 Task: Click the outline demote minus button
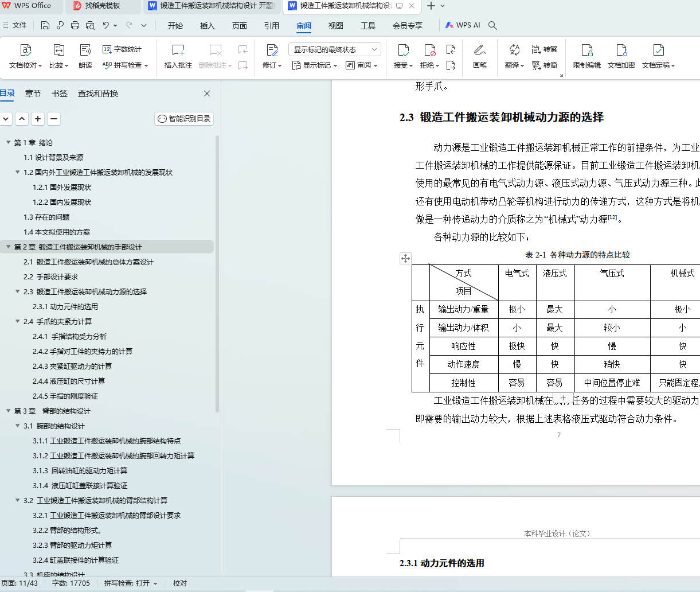(54, 119)
